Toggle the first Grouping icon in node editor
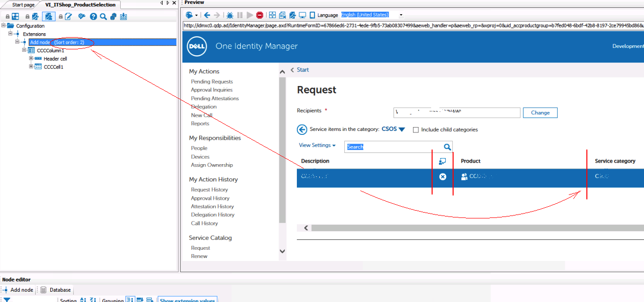 130,300
